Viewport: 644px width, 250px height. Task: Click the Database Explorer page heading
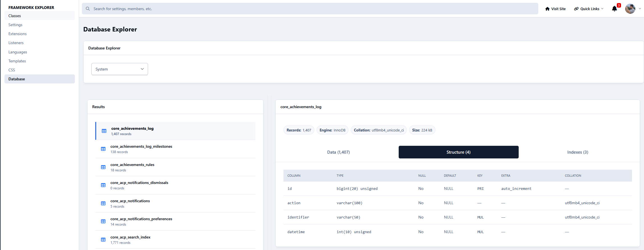click(x=110, y=29)
